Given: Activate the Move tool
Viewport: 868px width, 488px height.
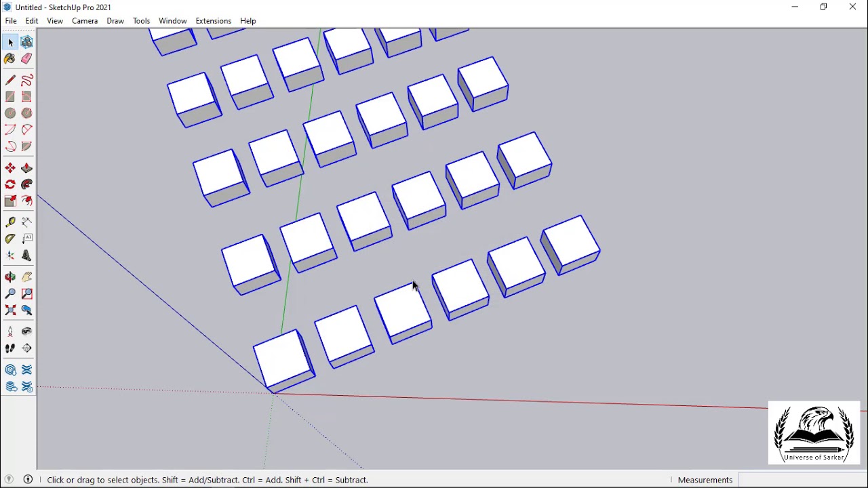Looking at the screenshot, I should coord(10,168).
